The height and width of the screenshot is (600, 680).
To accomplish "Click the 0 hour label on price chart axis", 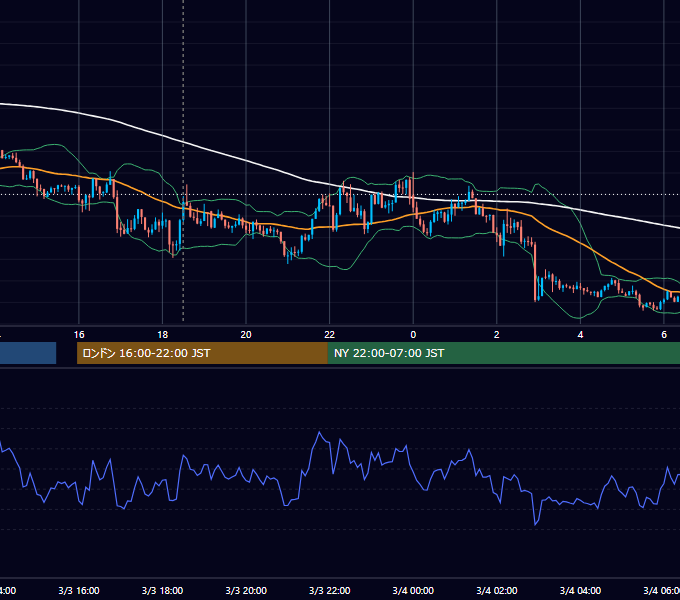I will point(413,335).
